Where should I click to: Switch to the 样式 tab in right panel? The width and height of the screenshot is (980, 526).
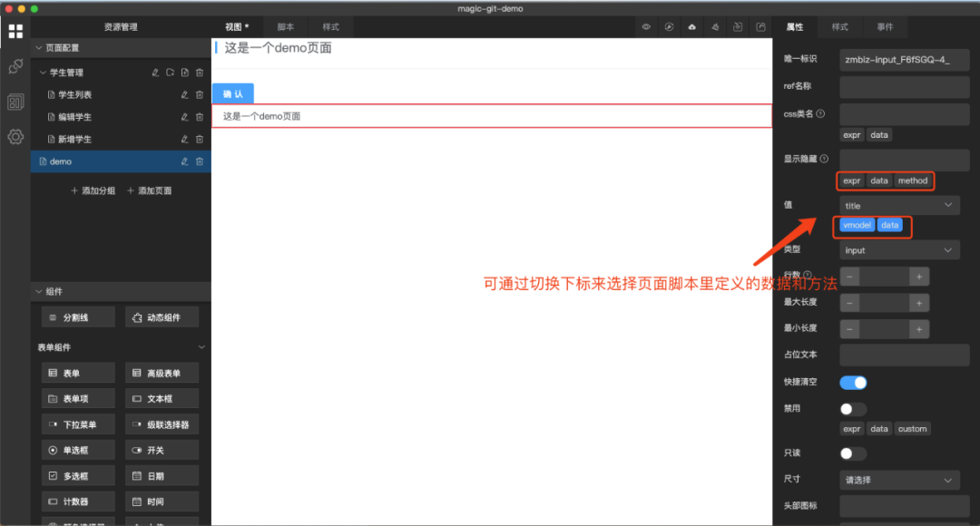click(x=839, y=27)
